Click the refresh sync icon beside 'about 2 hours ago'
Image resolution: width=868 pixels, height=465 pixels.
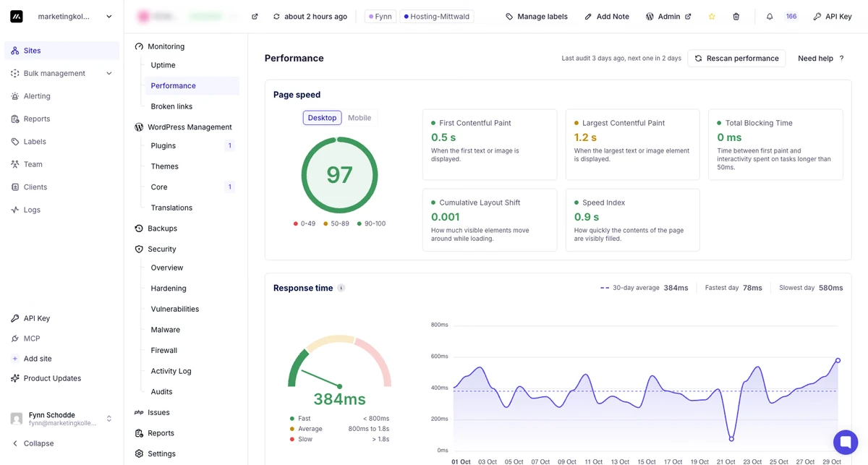coord(276,17)
